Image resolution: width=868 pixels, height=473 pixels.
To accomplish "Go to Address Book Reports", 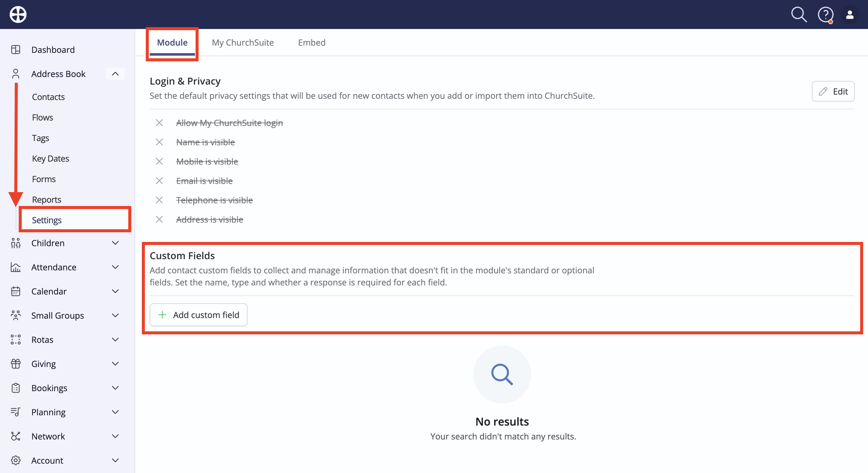I will tap(46, 200).
